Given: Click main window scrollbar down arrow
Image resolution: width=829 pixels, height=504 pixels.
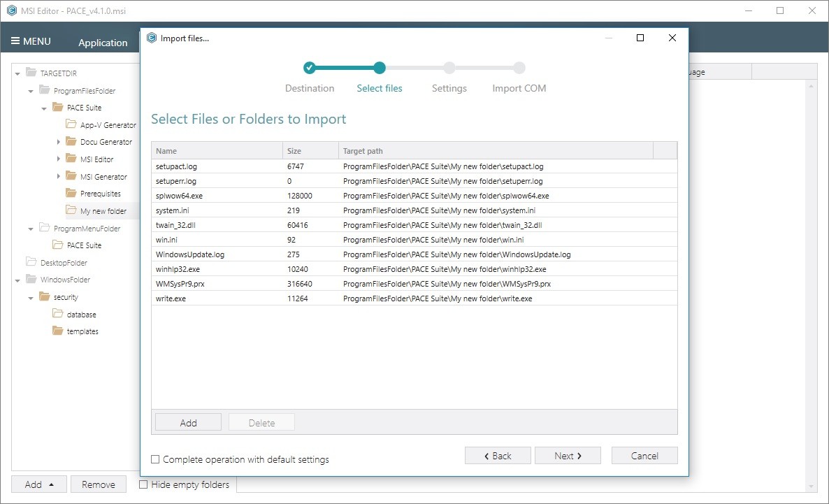Looking at the screenshot, I should tap(811, 486).
